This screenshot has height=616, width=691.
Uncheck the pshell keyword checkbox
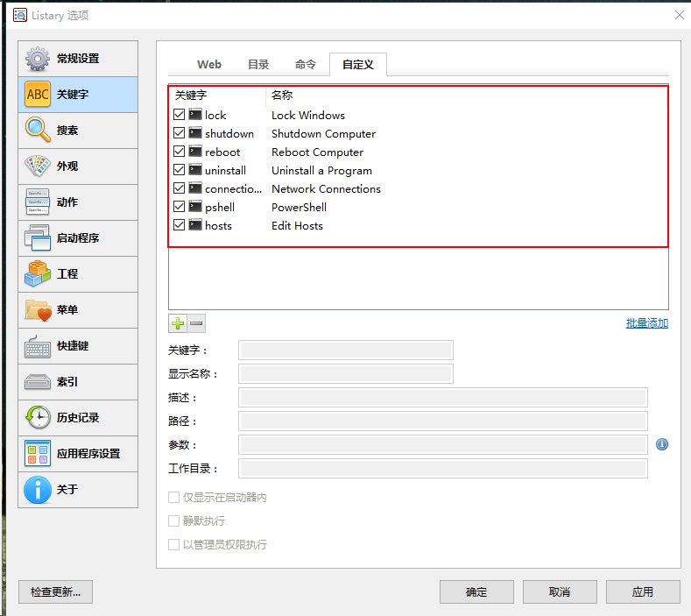coord(179,207)
